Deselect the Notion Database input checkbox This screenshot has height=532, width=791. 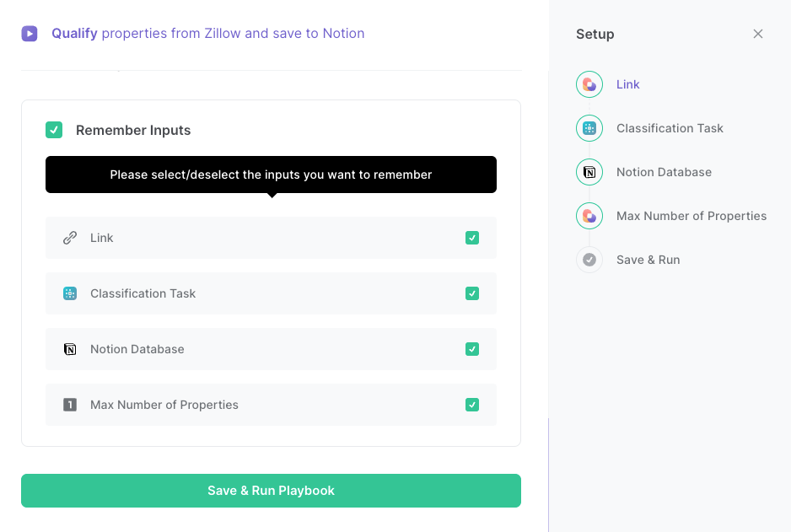[x=472, y=349]
